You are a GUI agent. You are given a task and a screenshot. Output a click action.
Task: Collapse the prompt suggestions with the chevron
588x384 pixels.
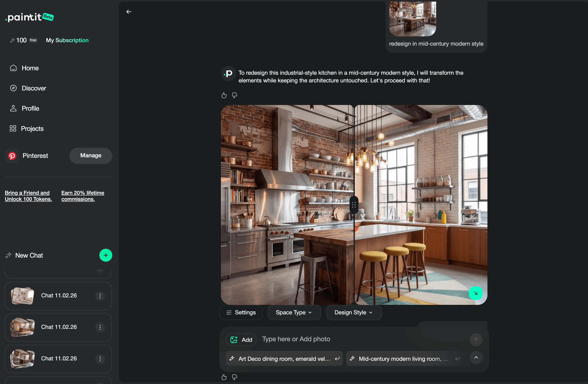pos(476,358)
